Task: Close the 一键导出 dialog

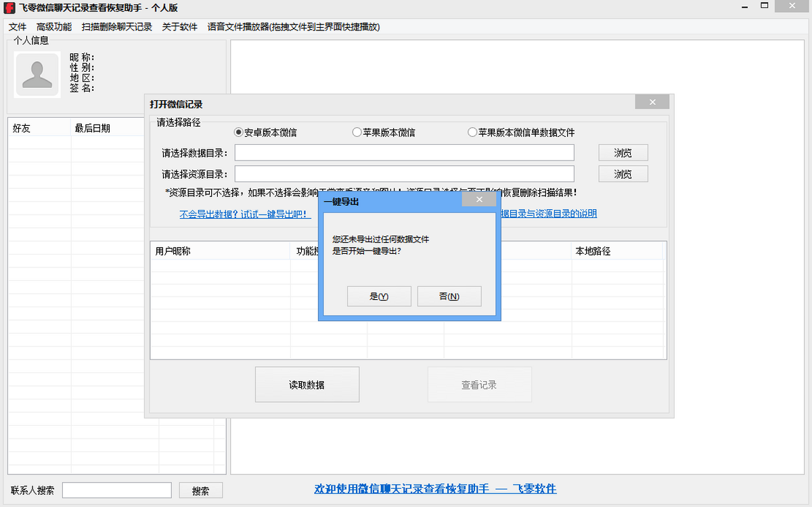Action: [x=479, y=200]
